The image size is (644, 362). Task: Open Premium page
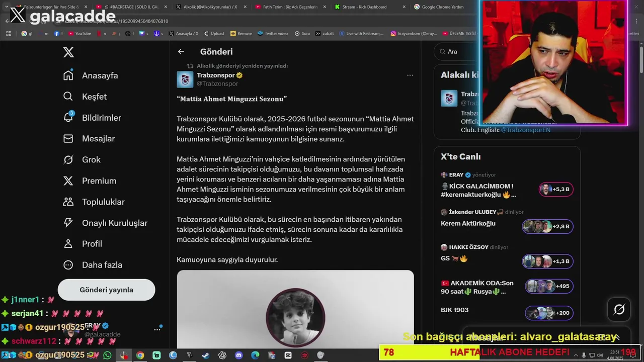tap(90, 181)
